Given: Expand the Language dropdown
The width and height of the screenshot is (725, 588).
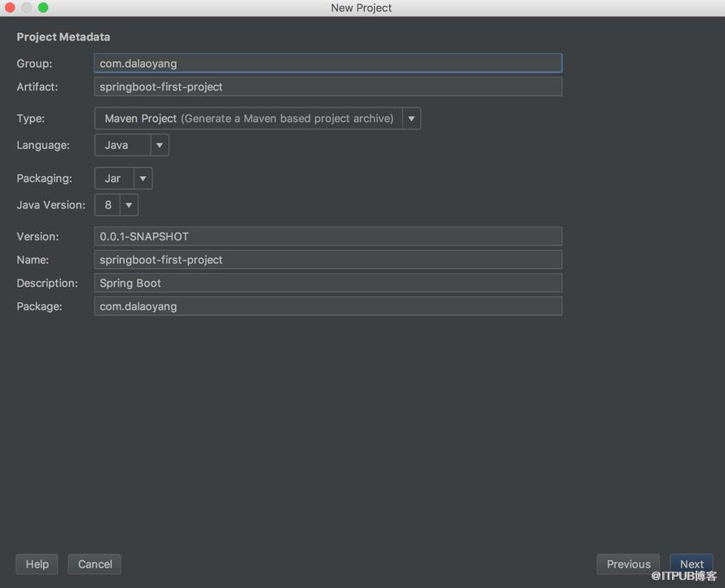Looking at the screenshot, I should tap(160, 145).
